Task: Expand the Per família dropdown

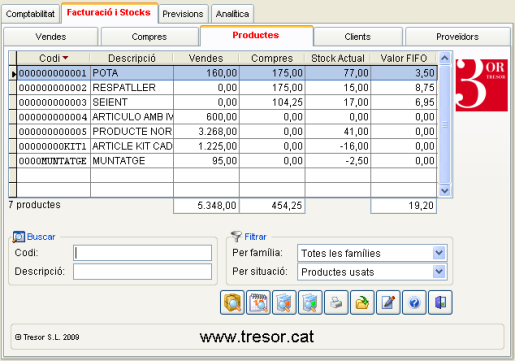Action: point(439,253)
